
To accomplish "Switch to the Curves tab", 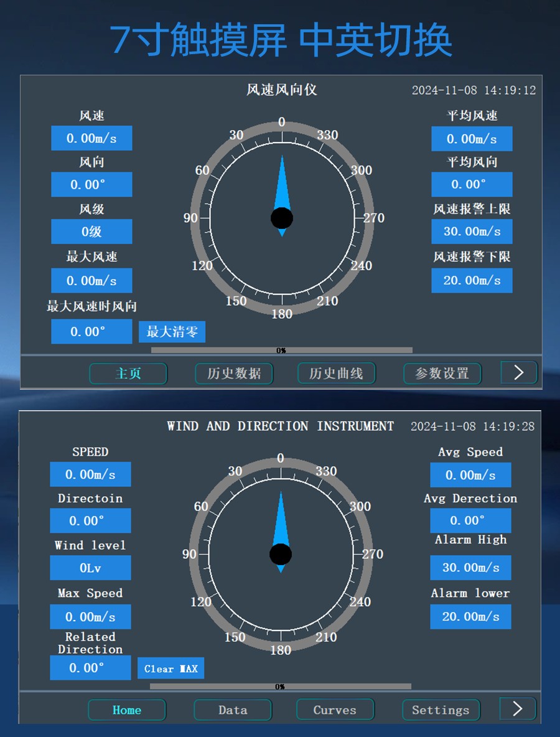I will [x=335, y=709].
